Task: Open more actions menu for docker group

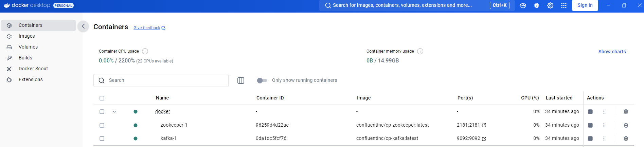Action: click(604, 112)
